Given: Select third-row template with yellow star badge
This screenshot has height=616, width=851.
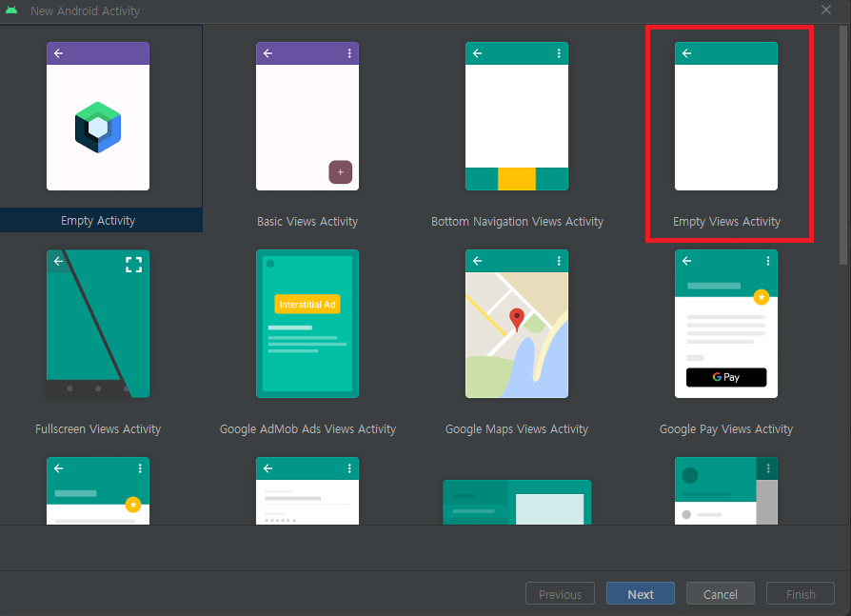Looking at the screenshot, I should pyautogui.click(x=98, y=490).
